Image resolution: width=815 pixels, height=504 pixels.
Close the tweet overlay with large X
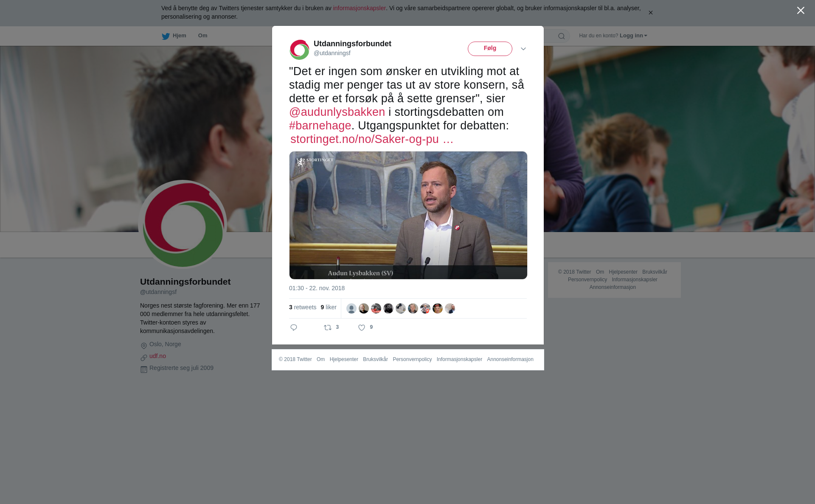(x=801, y=11)
